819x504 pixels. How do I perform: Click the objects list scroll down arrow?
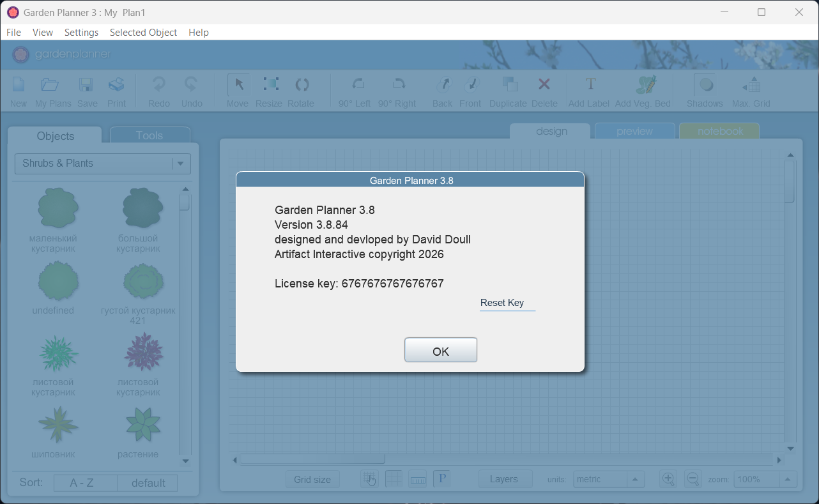[x=185, y=461]
